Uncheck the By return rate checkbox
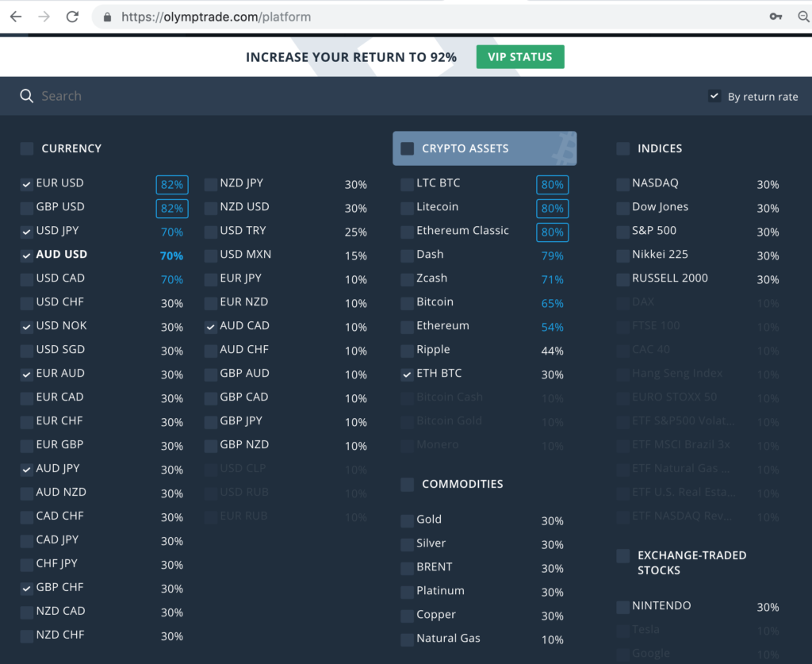This screenshot has width=812, height=664. tap(714, 96)
